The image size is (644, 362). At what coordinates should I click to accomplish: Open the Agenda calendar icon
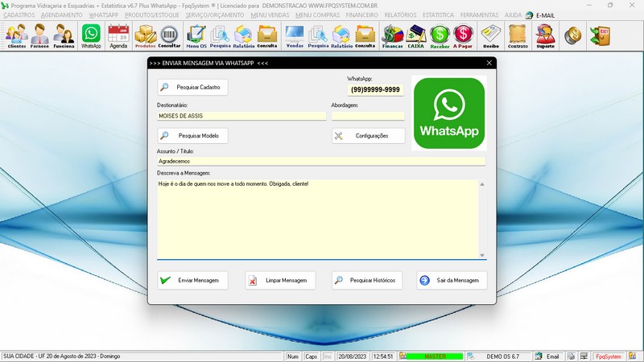[x=118, y=36]
